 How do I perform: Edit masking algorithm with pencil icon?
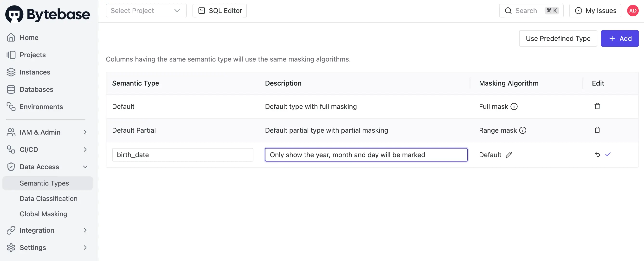(x=509, y=155)
